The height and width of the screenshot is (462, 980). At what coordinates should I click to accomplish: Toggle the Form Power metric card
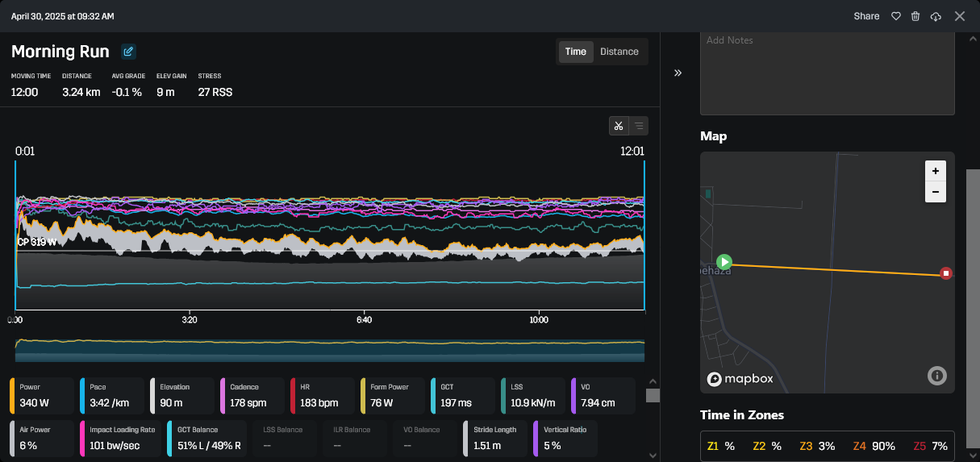click(x=392, y=396)
